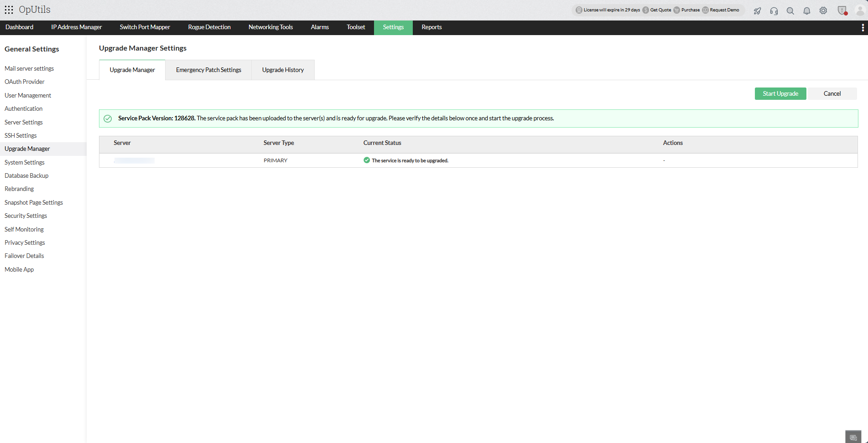The width and height of the screenshot is (868, 443).
Task: Click the Request Demo link
Action: [721, 10]
